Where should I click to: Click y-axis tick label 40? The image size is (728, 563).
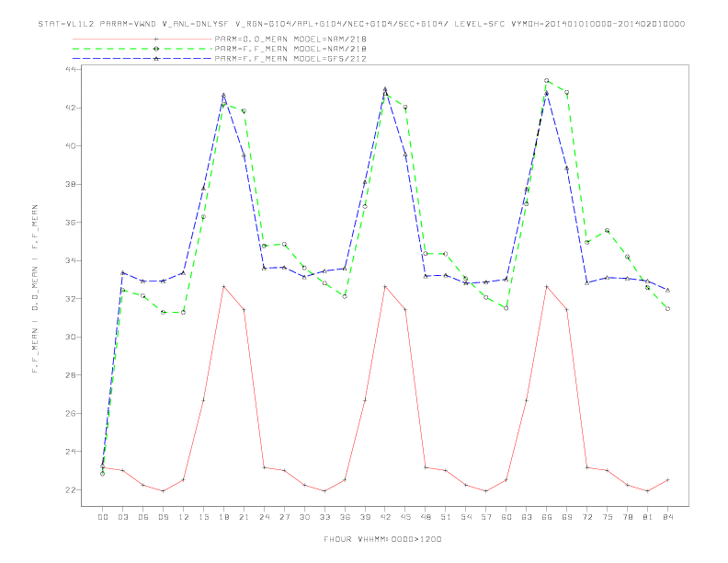[x=71, y=146]
